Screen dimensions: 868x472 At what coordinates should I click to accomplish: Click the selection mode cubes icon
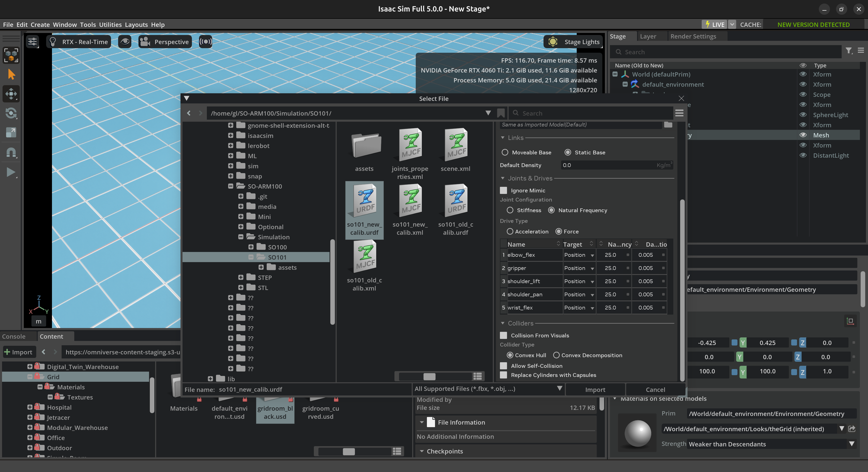coord(11,55)
